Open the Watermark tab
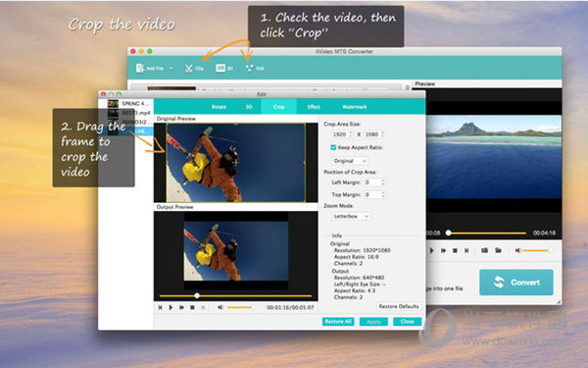 pos(355,107)
